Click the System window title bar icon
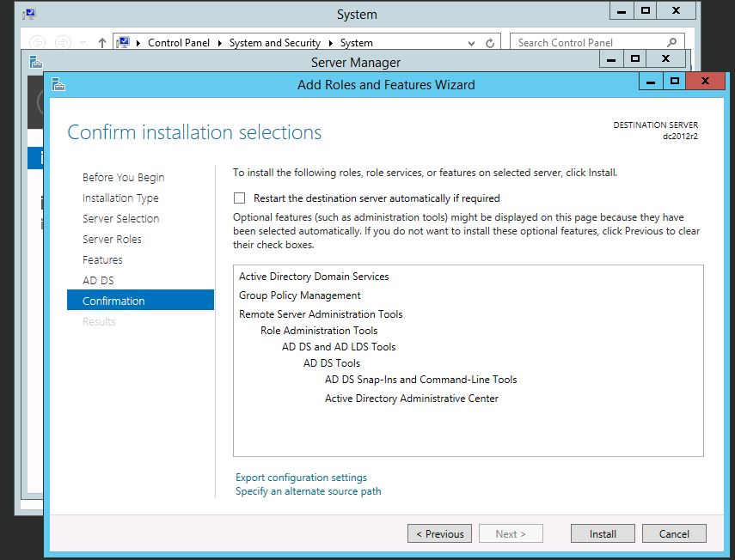 click(29, 14)
